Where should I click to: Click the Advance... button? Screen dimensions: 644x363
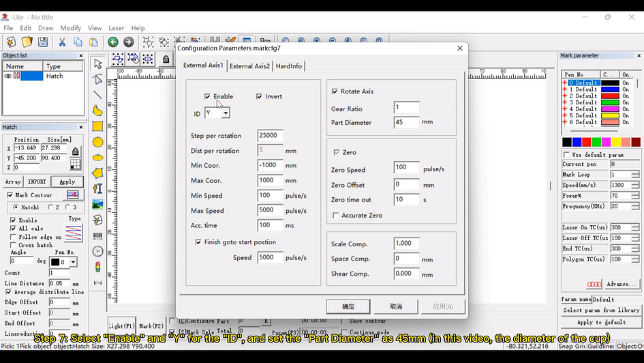click(x=622, y=284)
